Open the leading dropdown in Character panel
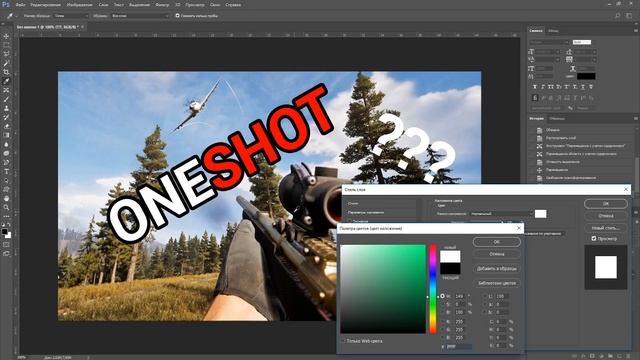 pos(584,52)
